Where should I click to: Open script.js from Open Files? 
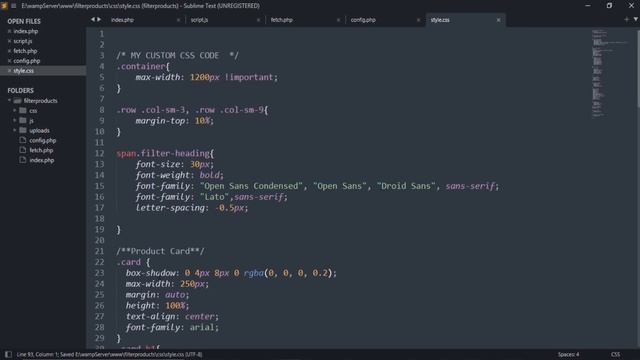coord(23,41)
